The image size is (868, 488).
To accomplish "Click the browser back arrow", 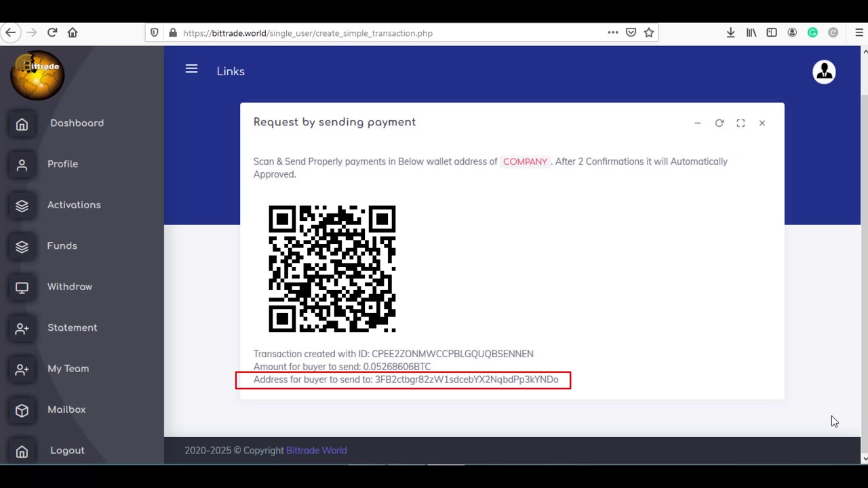I will (10, 33).
